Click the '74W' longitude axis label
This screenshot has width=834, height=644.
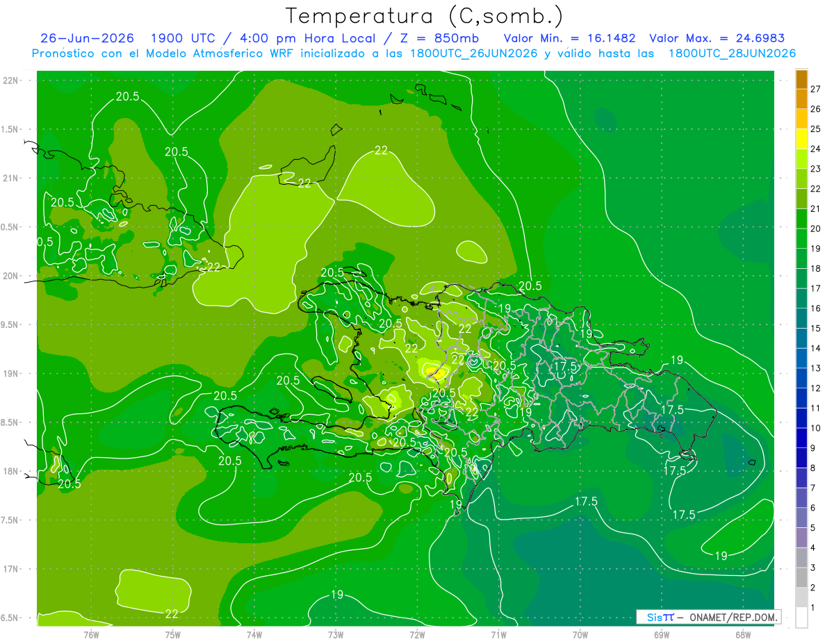[254, 635]
